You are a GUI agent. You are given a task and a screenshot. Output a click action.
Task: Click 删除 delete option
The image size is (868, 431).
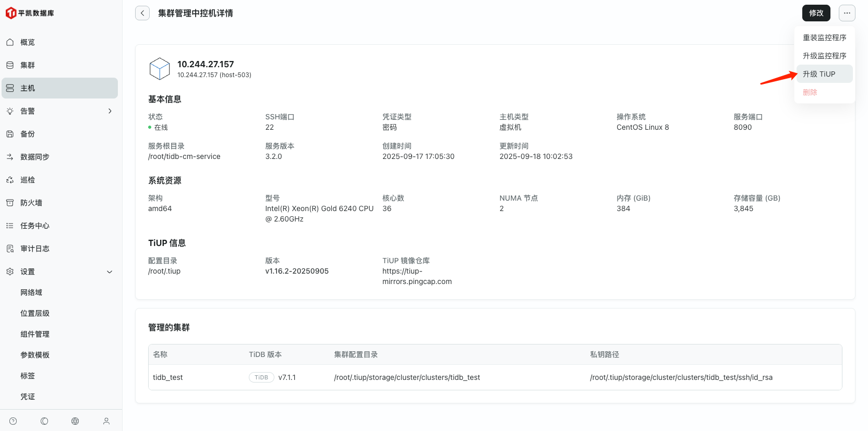pyautogui.click(x=810, y=92)
